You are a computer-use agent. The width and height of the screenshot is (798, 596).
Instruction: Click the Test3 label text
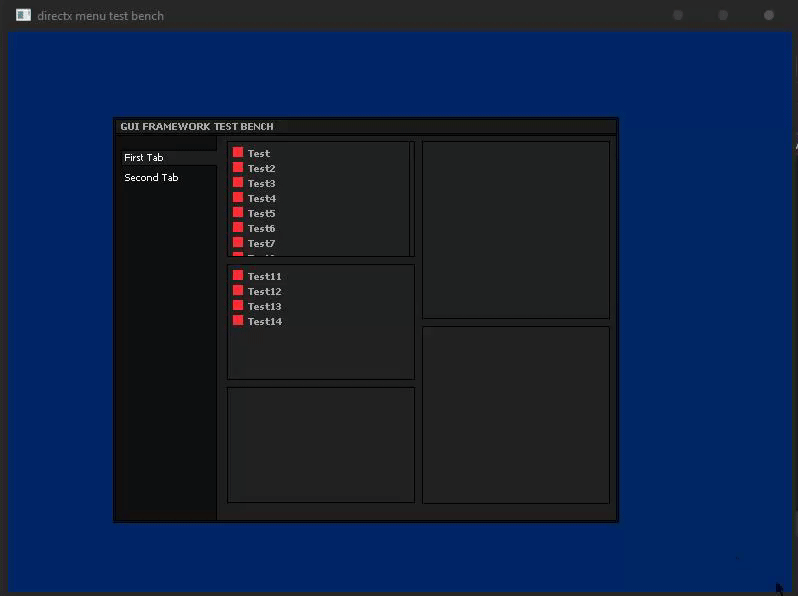point(262,183)
